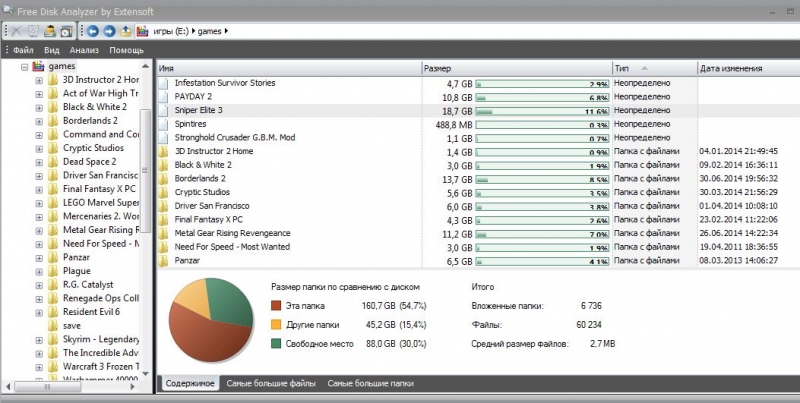Switch to Самые большие папки tab

(x=370, y=384)
